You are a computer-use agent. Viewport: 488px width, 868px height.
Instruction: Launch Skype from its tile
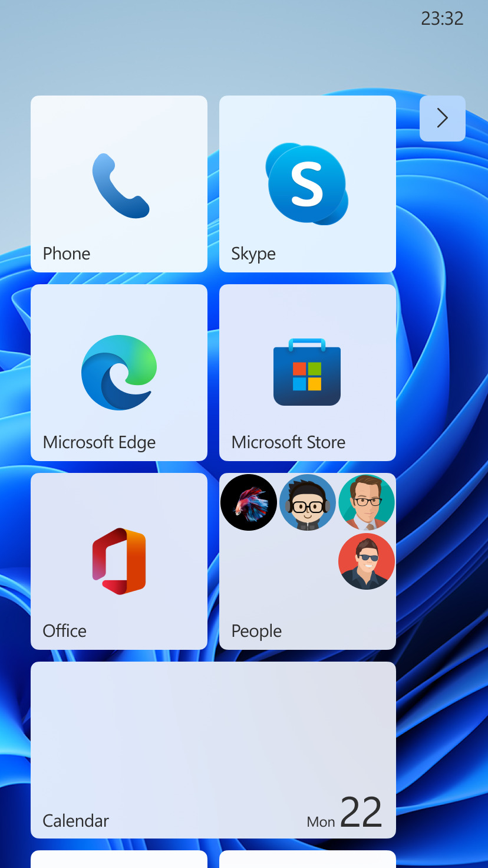click(x=308, y=184)
